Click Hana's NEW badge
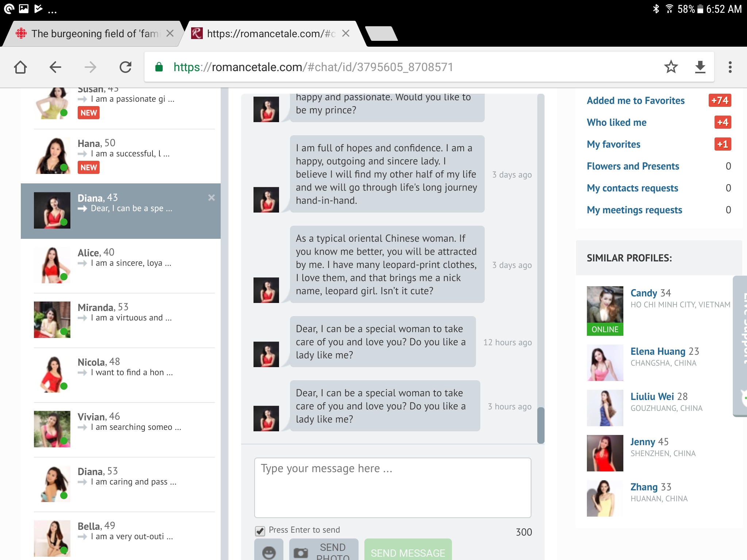The width and height of the screenshot is (747, 560). [89, 167]
